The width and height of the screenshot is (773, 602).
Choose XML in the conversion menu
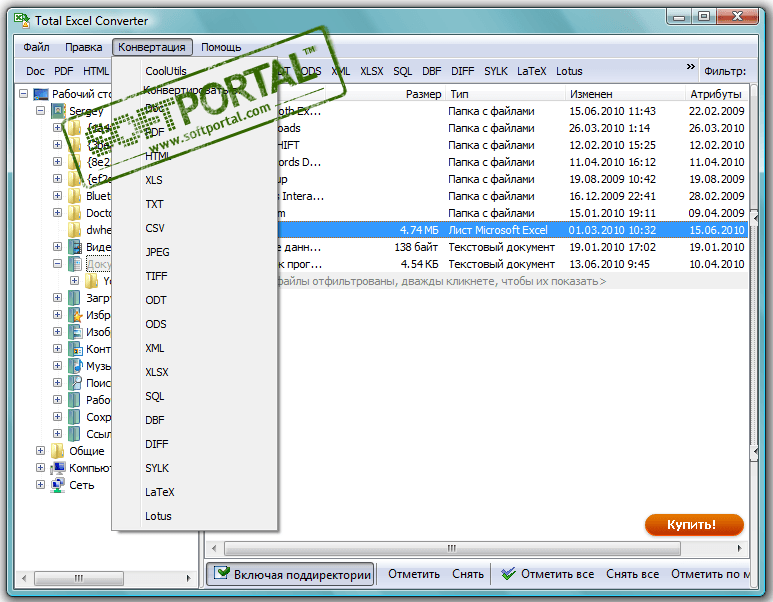pos(155,349)
